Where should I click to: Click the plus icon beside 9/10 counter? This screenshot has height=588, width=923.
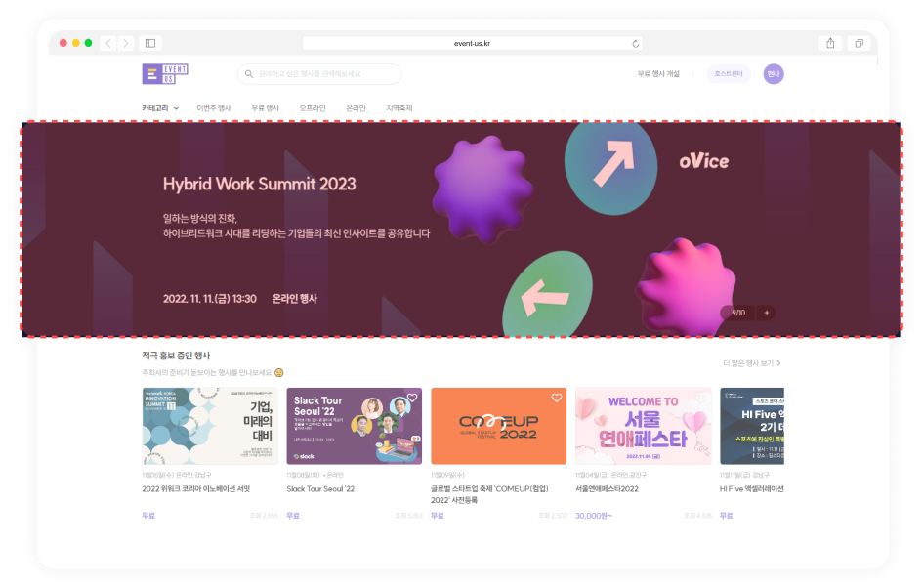coord(767,313)
